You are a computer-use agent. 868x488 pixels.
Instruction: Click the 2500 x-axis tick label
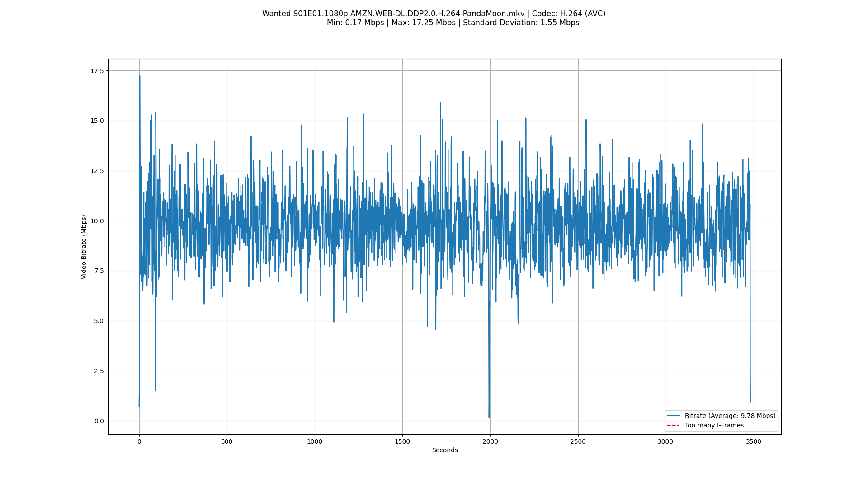(x=578, y=441)
